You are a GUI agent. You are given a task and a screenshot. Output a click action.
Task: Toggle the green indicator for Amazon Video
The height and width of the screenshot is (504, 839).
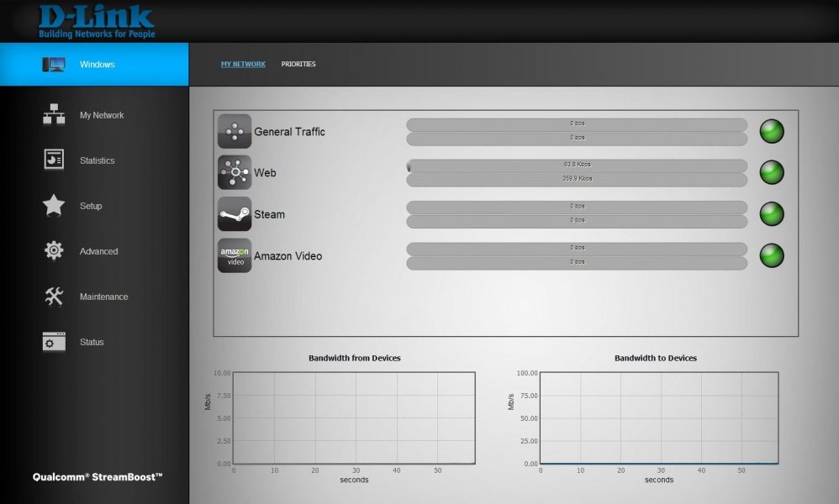pos(771,255)
